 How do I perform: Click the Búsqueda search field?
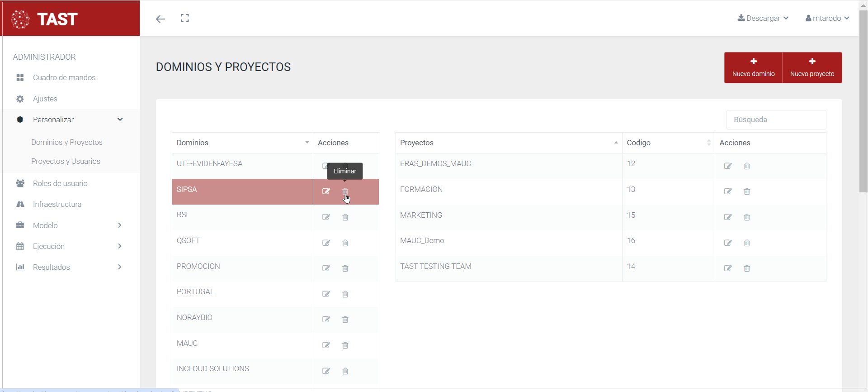[x=776, y=120]
